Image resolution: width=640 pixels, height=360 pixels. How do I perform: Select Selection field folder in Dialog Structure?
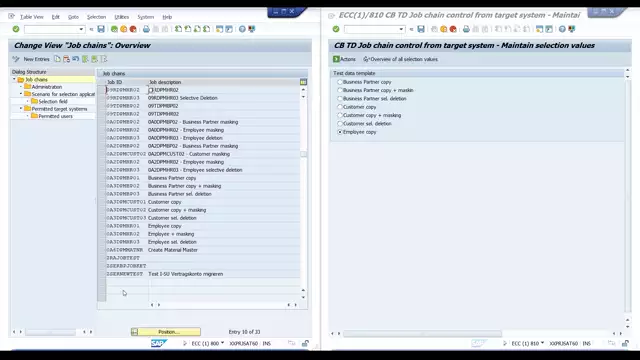click(49, 101)
